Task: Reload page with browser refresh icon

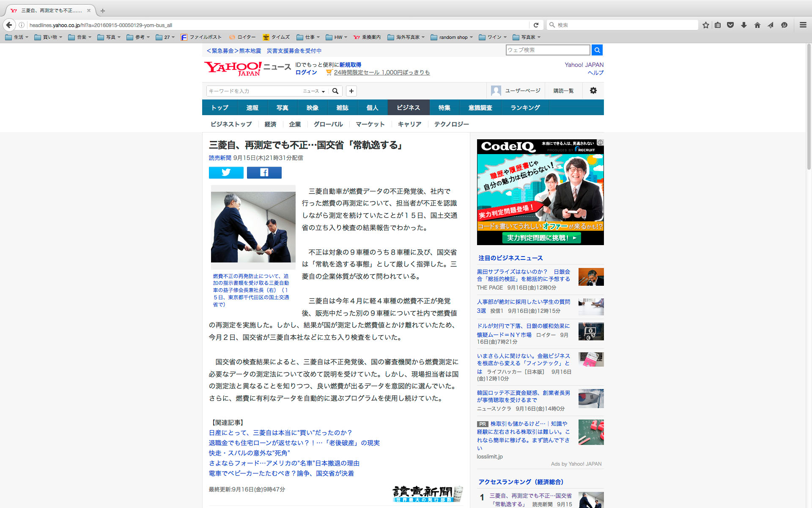Action: click(536, 25)
